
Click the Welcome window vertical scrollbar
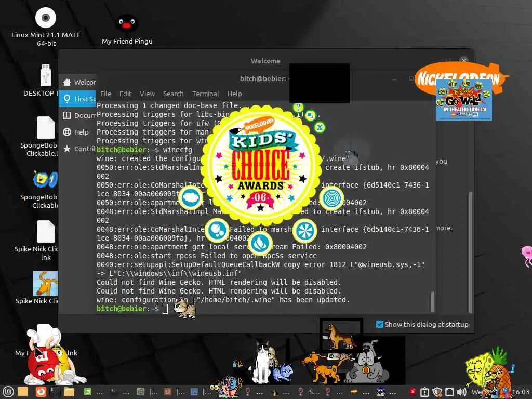[x=470, y=252]
